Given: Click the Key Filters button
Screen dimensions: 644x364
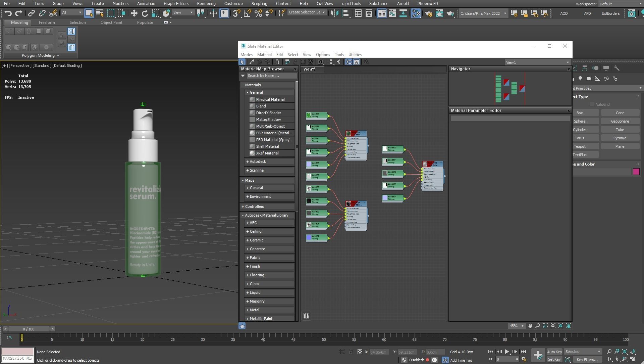Looking at the screenshot, I should coord(587,359).
